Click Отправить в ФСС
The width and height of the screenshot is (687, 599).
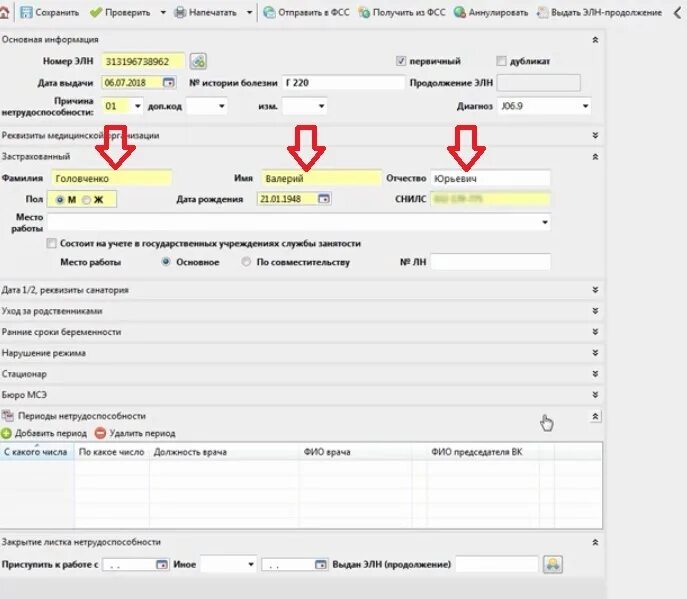[x=306, y=12]
